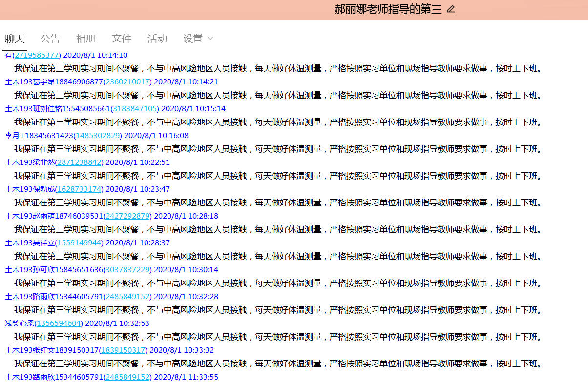This screenshot has height=382, width=588.
Task: Go to the 相册 tab
Action: [86, 39]
